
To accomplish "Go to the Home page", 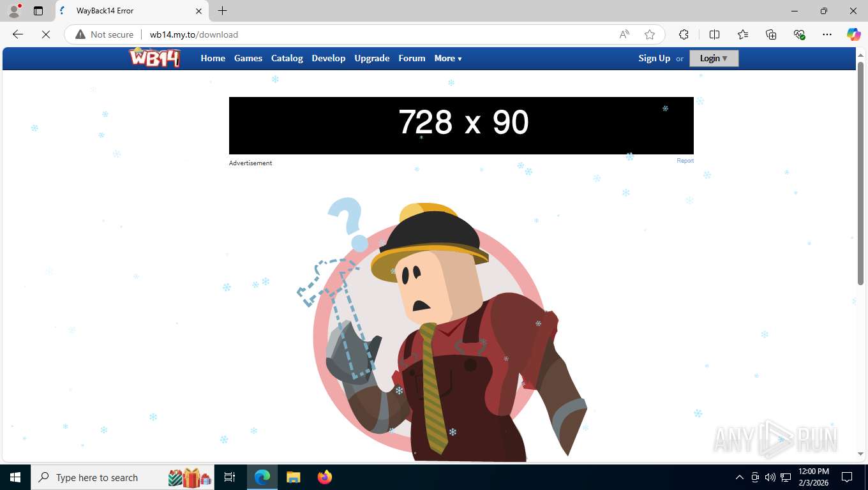I will (213, 58).
